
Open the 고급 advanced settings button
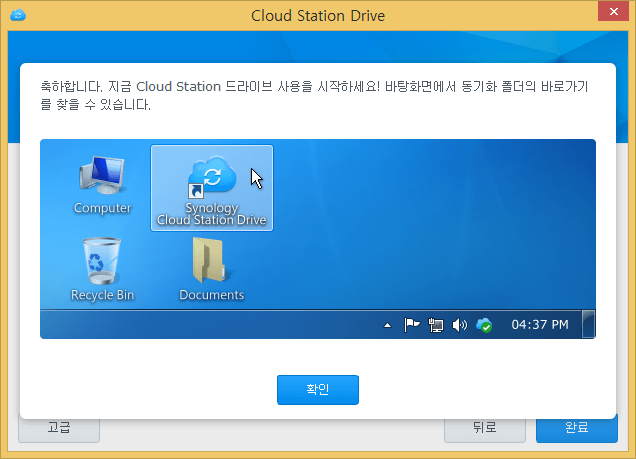click(59, 429)
